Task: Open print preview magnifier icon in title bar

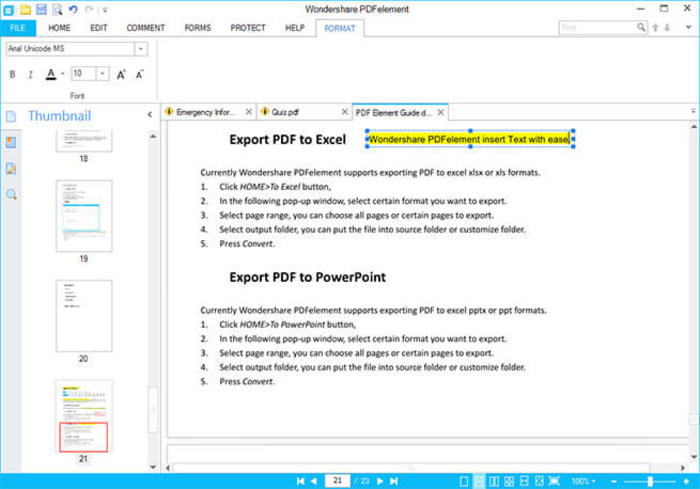Action: click(x=57, y=9)
